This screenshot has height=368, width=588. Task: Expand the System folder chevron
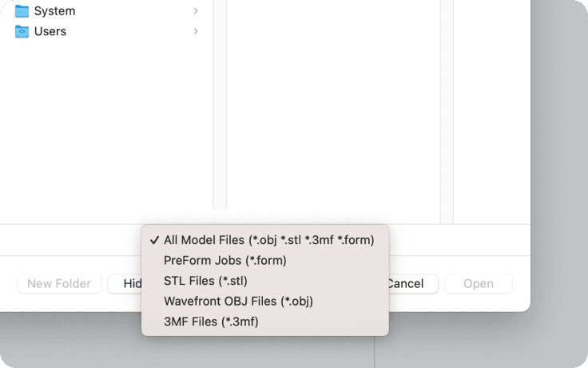pyautogui.click(x=196, y=11)
